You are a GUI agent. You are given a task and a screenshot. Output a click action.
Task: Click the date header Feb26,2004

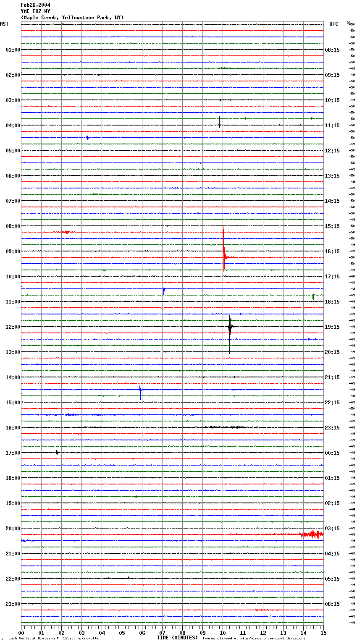pos(36,5)
